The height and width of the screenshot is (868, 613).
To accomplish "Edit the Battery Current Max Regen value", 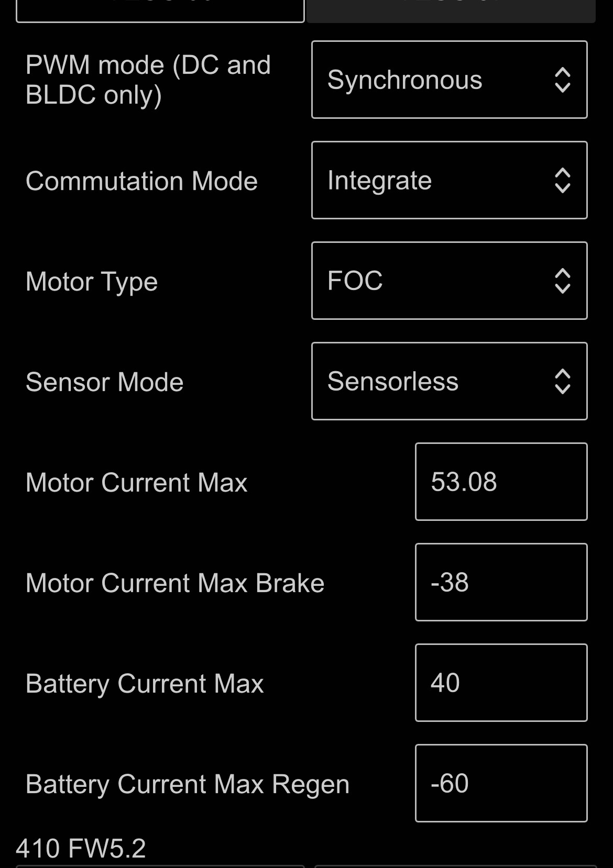I will click(x=501, y=783).
